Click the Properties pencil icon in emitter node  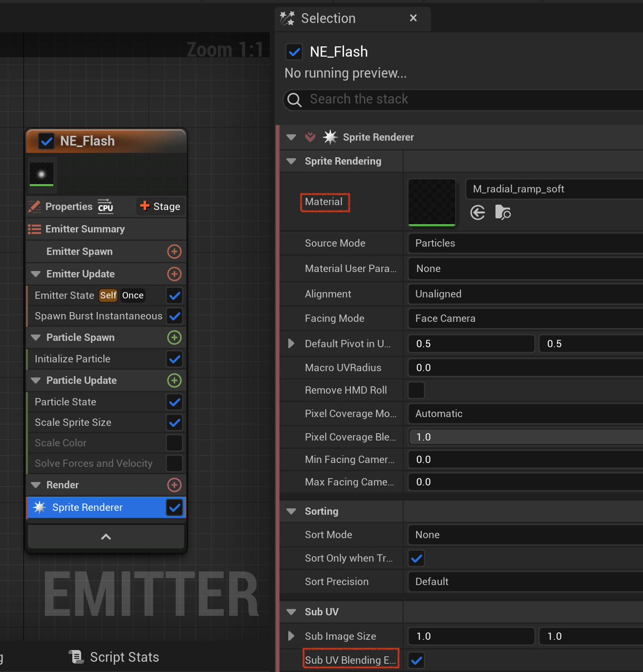click(x=35, y=207)
